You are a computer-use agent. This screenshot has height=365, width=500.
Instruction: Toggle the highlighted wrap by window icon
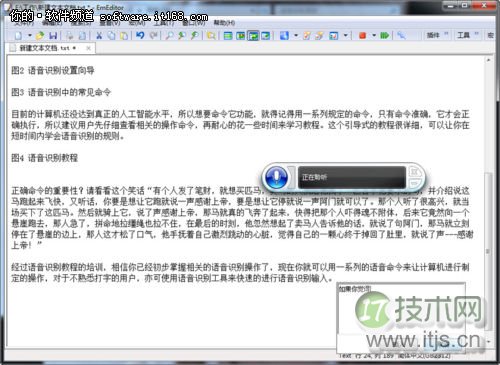pos(253,35)
